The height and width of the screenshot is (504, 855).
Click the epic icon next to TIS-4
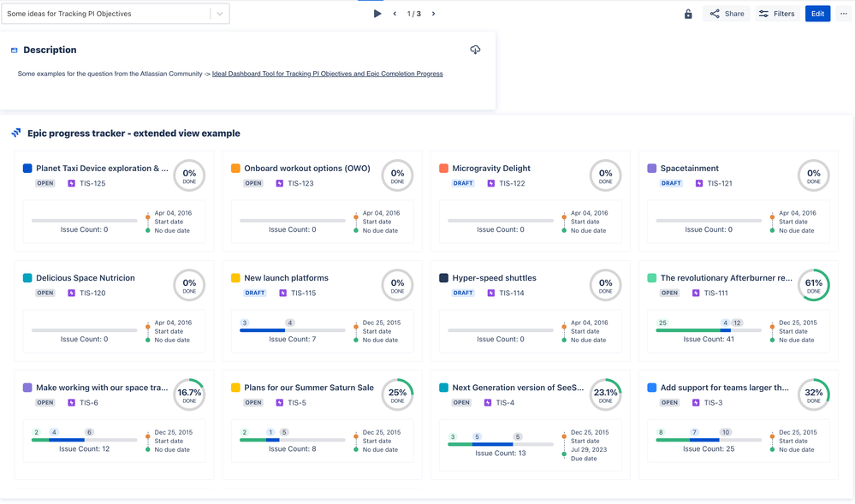pyautogui.click(x=488, y=402)
